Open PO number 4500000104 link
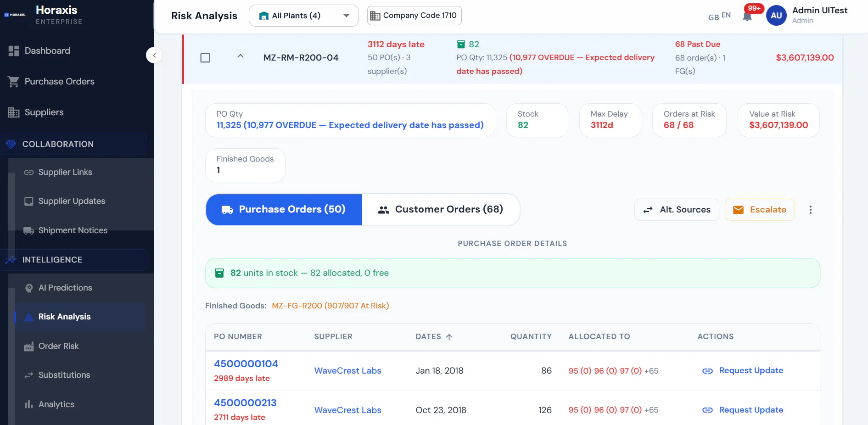Screen dimensions: 868x425 pyautogui.click(x=246, y=364)
